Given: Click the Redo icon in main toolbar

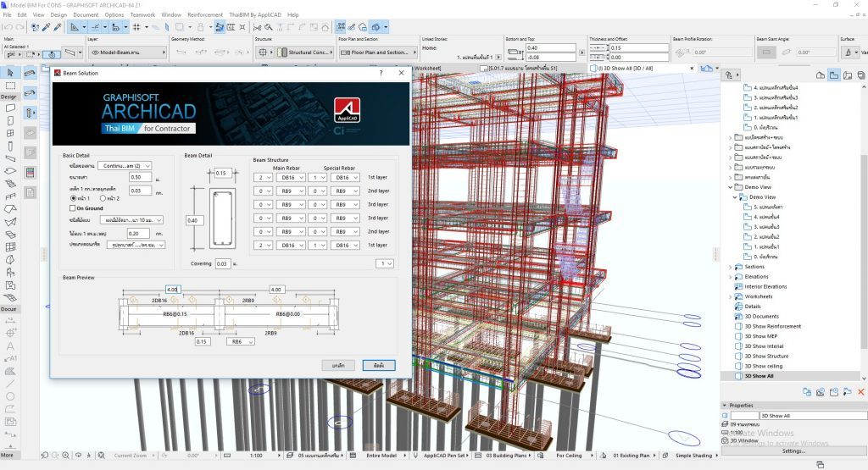Looking at the screenshot, I should [x=20, y=26].
